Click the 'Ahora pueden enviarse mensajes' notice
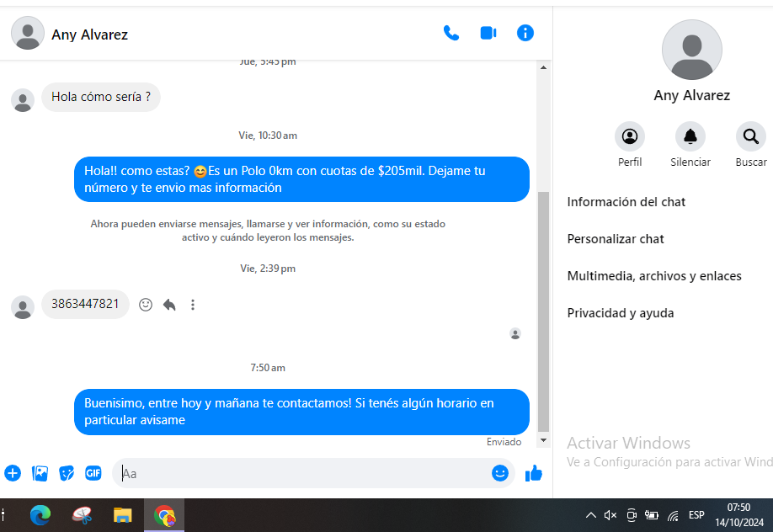Screen dimensions: 773x532 tap(268, 231)
